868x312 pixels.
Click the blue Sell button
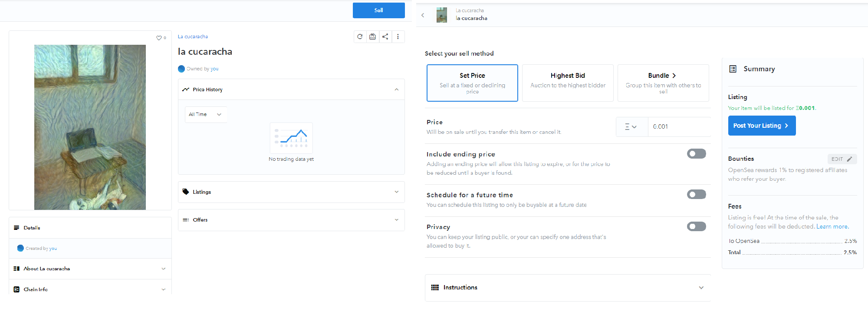click(x=379, y=10)
